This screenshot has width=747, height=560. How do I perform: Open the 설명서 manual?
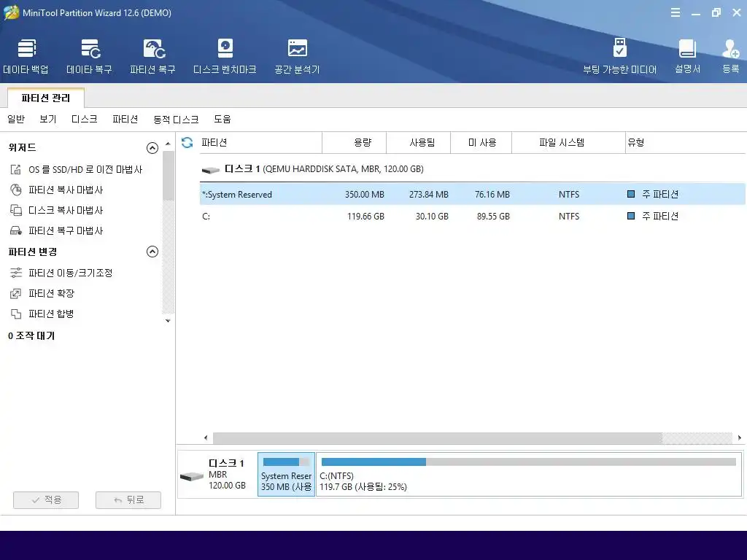[x=687, y=56]
